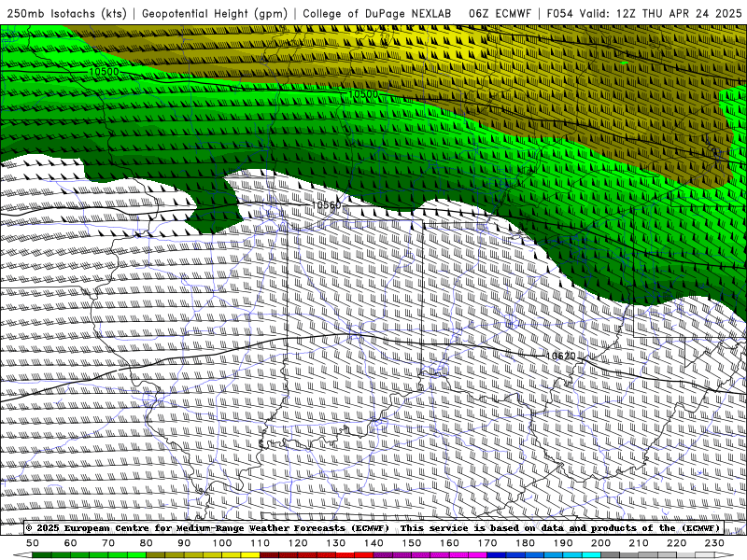Click the 100 value on the legend scale
This screenshot has width=747, height=560.
[x=222, y=543]
